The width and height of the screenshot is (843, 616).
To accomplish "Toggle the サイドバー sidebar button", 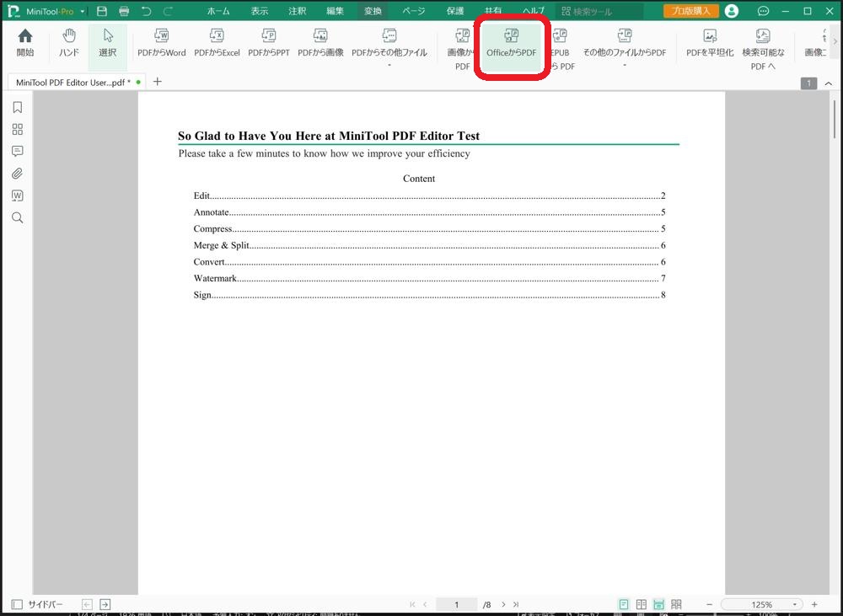I will [x=36, y=604].
